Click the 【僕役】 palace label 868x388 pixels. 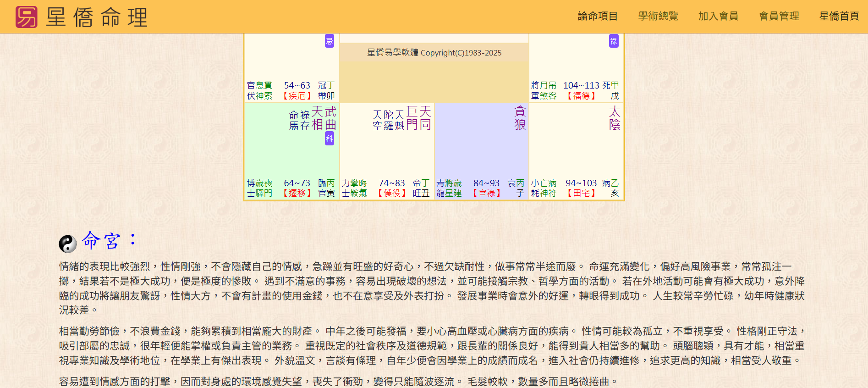[392, 193]
